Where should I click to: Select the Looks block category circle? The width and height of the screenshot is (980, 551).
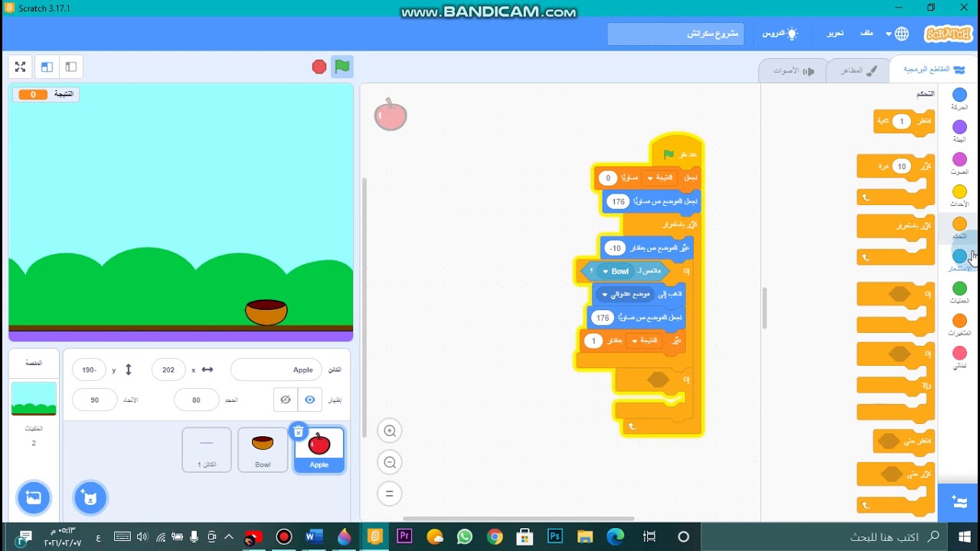[959, 127]
